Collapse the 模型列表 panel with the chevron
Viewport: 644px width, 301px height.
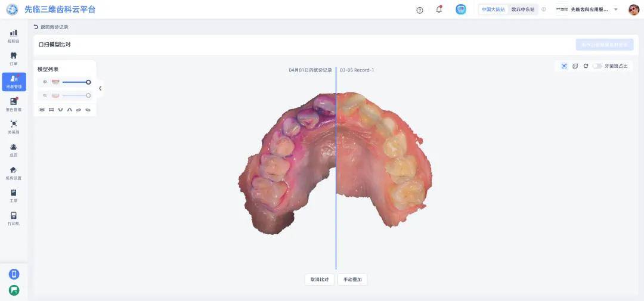tap(100, 88)
